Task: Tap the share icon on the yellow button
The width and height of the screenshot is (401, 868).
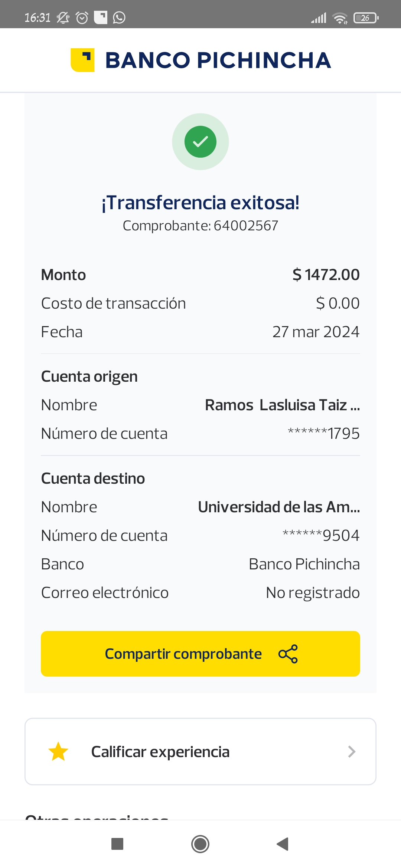Action: click(288, 654)
